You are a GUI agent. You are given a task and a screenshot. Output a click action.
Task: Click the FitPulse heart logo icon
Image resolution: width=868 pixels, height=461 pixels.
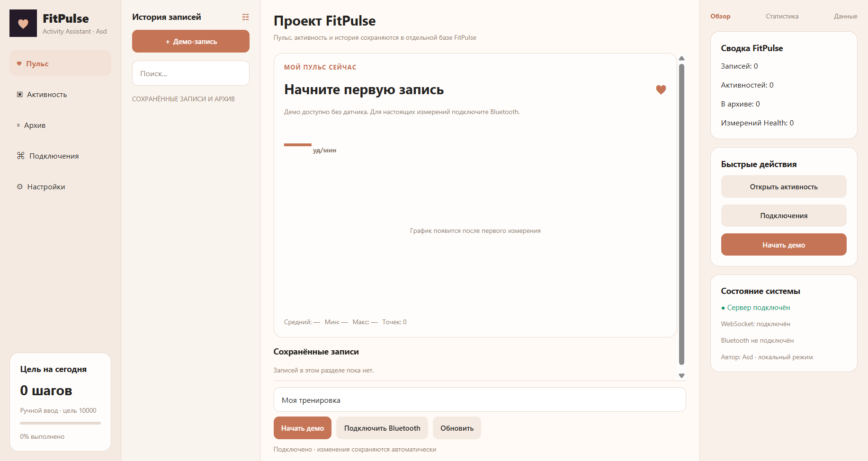23,23
